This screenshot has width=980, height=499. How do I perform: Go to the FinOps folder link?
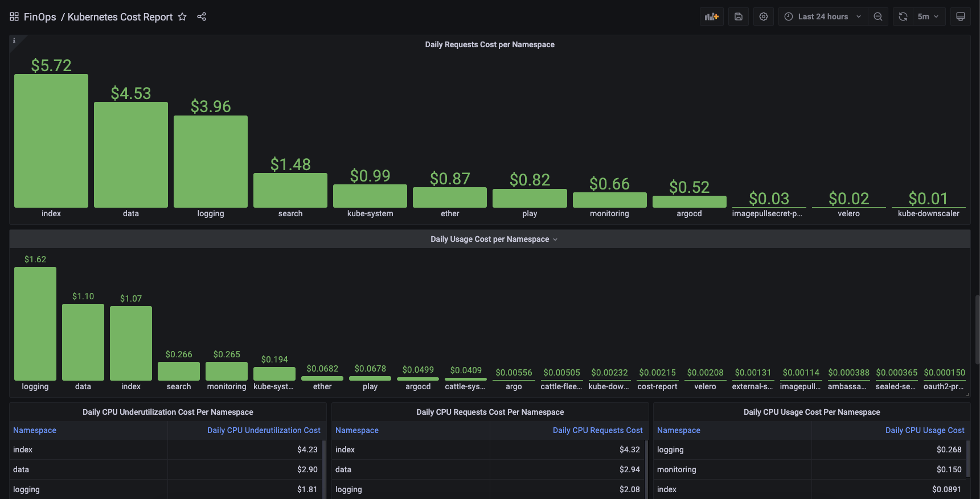pyautogui.click(x=40, y=17)
